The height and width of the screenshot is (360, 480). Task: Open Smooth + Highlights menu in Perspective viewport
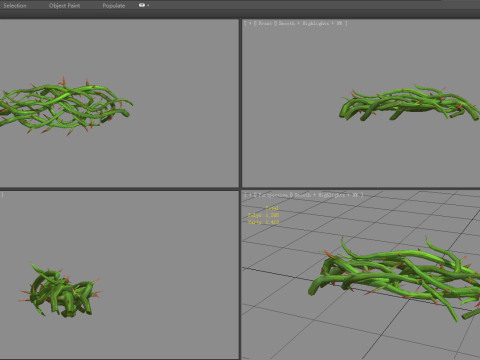point(327,195)
